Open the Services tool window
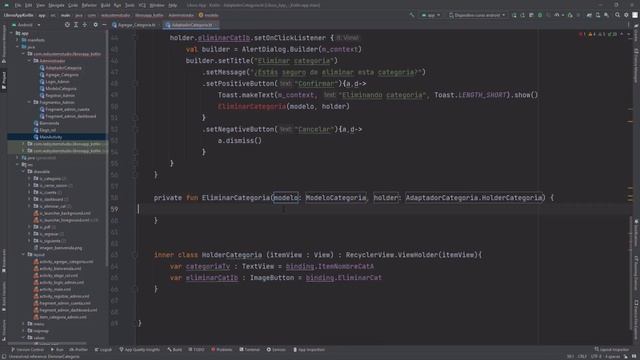The image size is (640, 360). (x=276, y=350)
